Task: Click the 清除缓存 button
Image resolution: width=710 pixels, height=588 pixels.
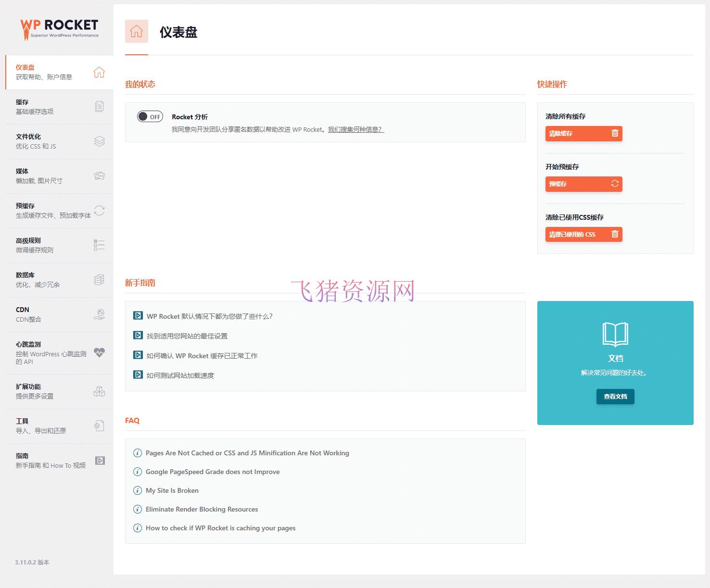Action: [583, 133]
